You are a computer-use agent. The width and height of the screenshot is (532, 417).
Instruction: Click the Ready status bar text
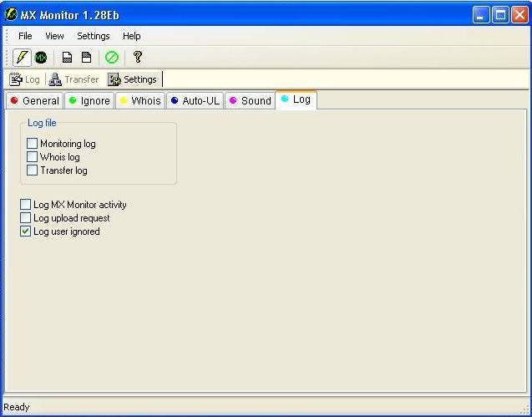(17, 407)
